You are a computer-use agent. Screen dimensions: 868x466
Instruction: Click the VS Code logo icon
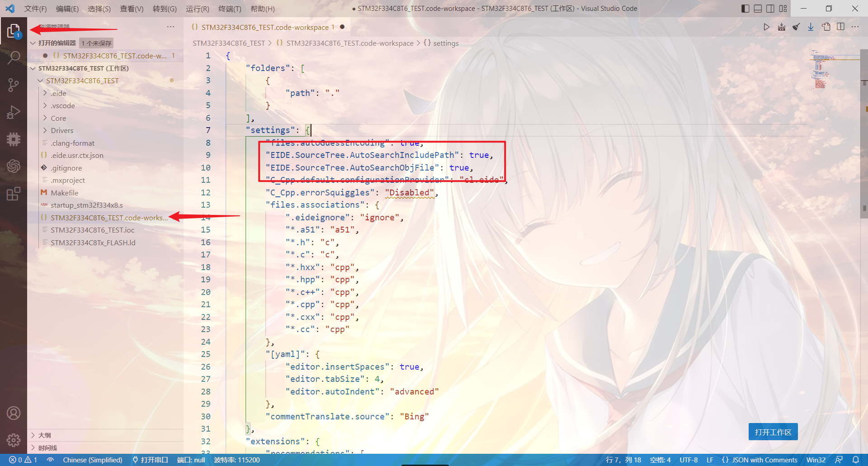click(10, 9)
